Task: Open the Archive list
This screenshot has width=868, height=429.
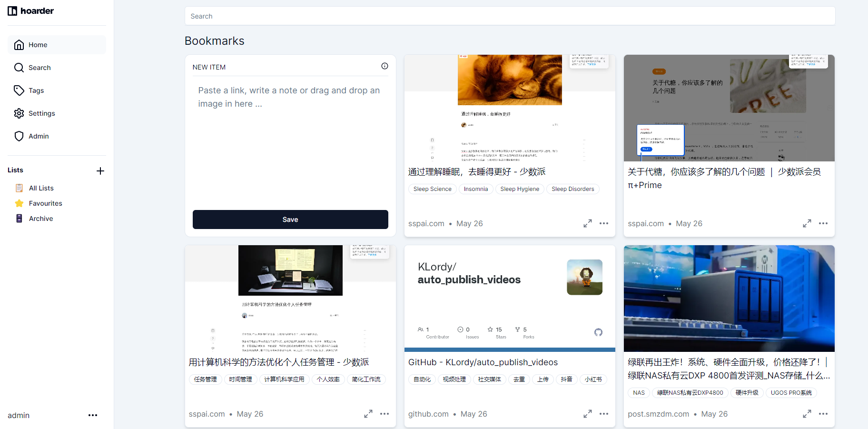Action: click(41, 219)
